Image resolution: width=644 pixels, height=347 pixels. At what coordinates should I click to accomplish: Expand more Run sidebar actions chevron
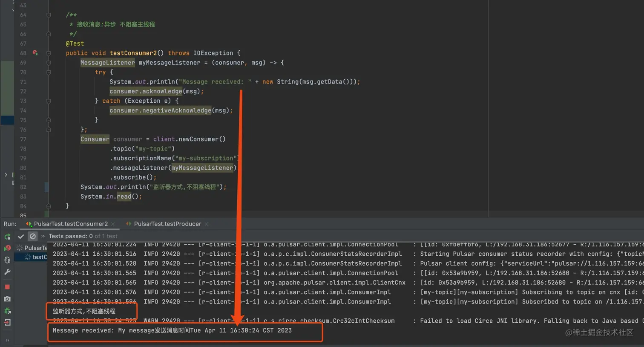(7, 340)
